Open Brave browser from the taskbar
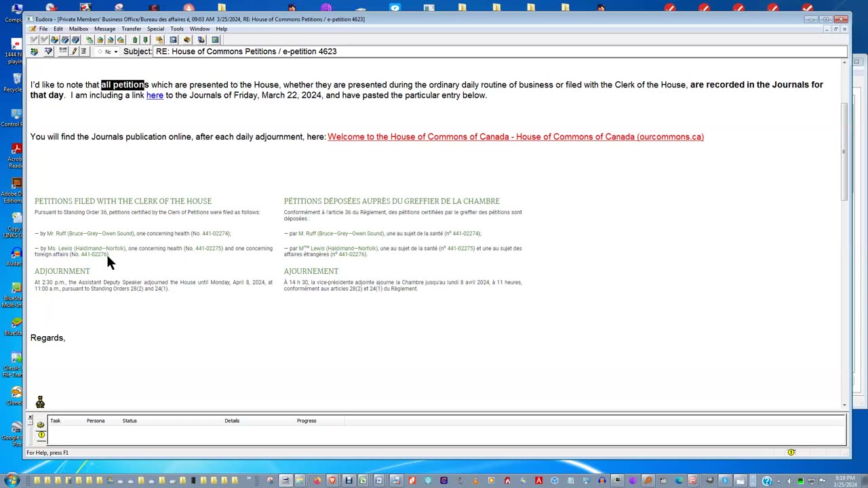Image resolution: width=868 pixels, height=488 pixels. tap(332, 481)
